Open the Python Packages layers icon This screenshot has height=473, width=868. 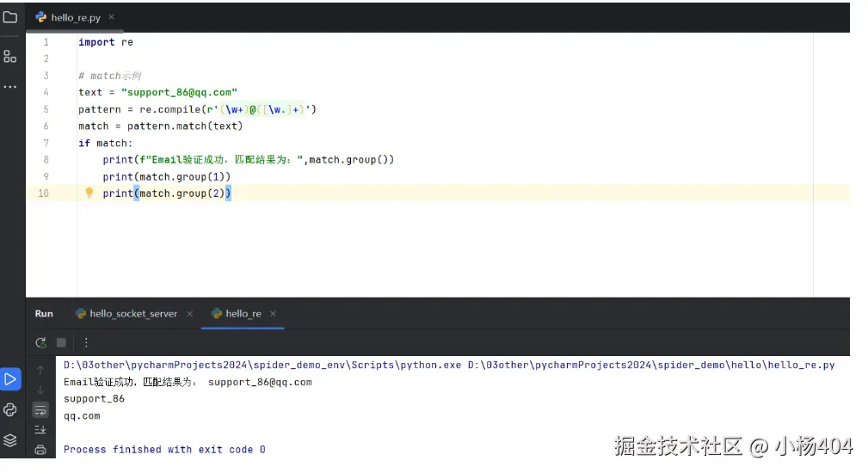click(10, 440)
